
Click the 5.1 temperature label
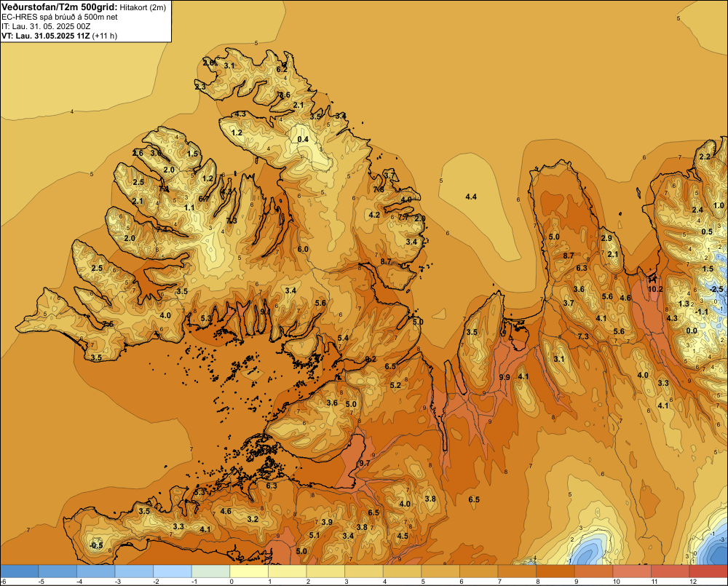pos(314,535)
